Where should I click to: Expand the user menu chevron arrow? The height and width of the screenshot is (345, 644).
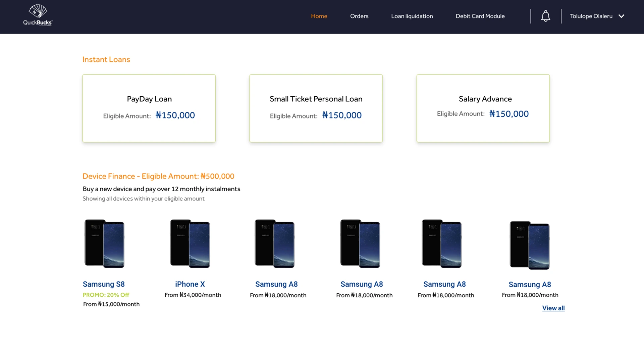[x=622, y=16]
